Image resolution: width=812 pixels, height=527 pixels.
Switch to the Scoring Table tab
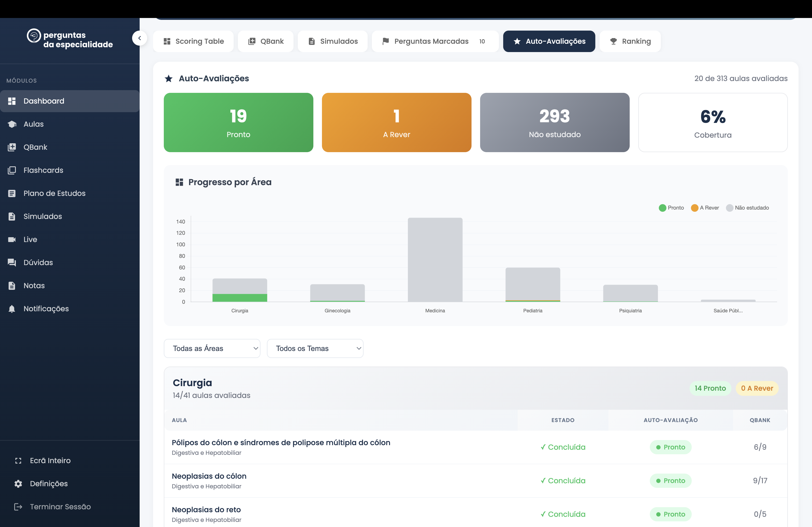tap(193, 41)
